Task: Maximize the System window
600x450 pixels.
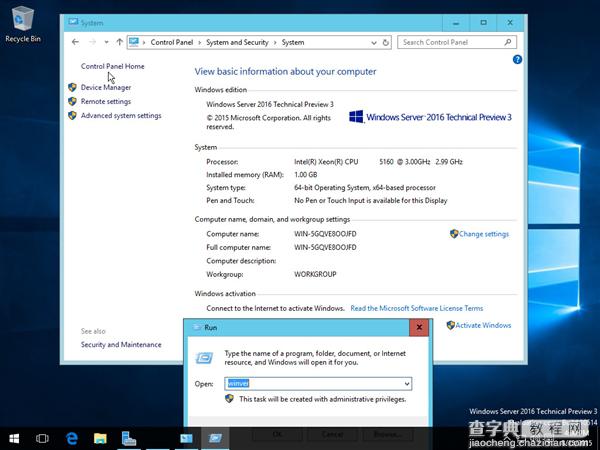Action: point(484,23)
